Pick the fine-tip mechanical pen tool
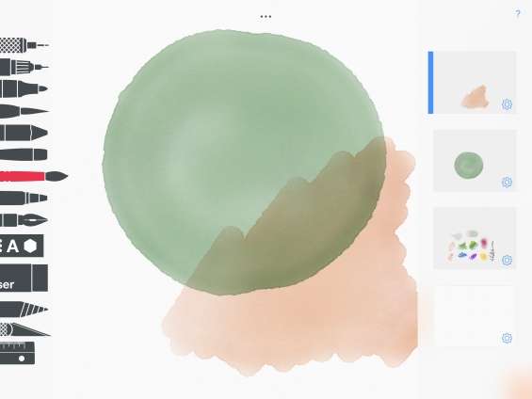Screen dimensions: 532x399 (24, 67)
